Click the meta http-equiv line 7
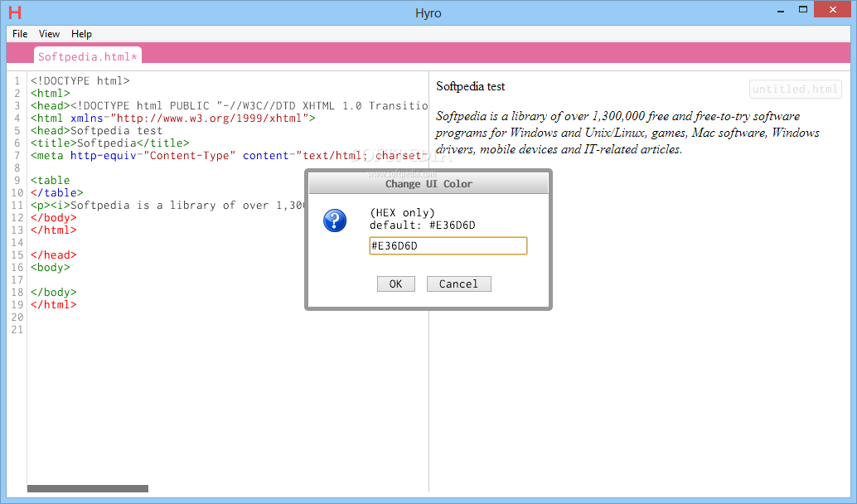 coord(229,156)
